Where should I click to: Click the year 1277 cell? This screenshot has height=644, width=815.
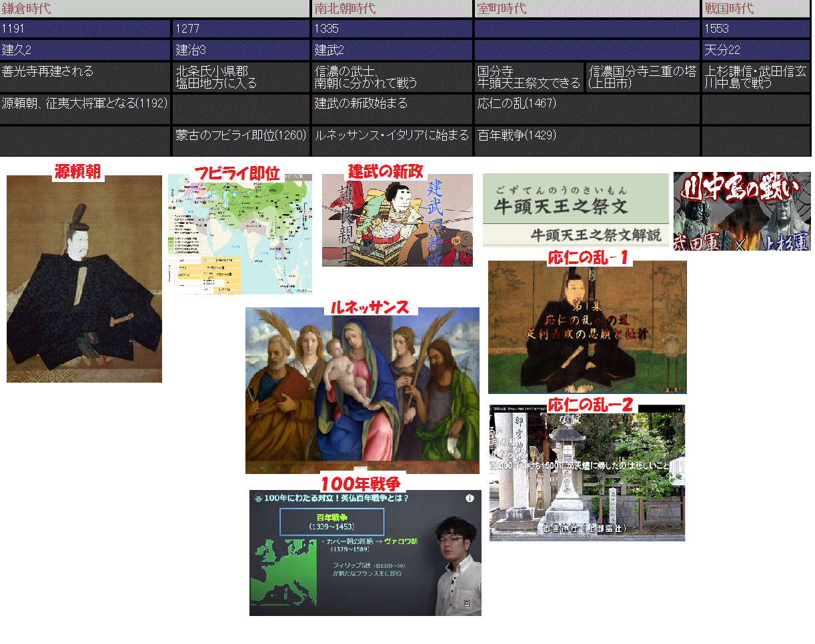(x=241, y=29)
